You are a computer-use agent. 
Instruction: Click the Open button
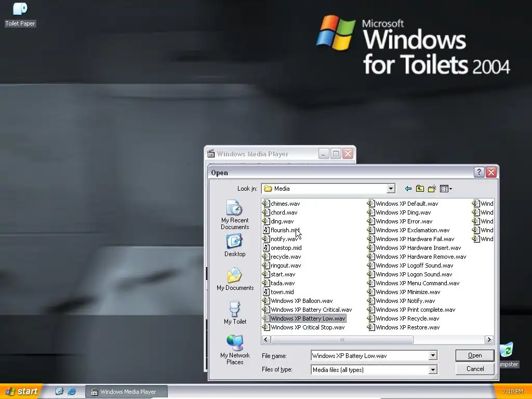[x=475, y=355]
